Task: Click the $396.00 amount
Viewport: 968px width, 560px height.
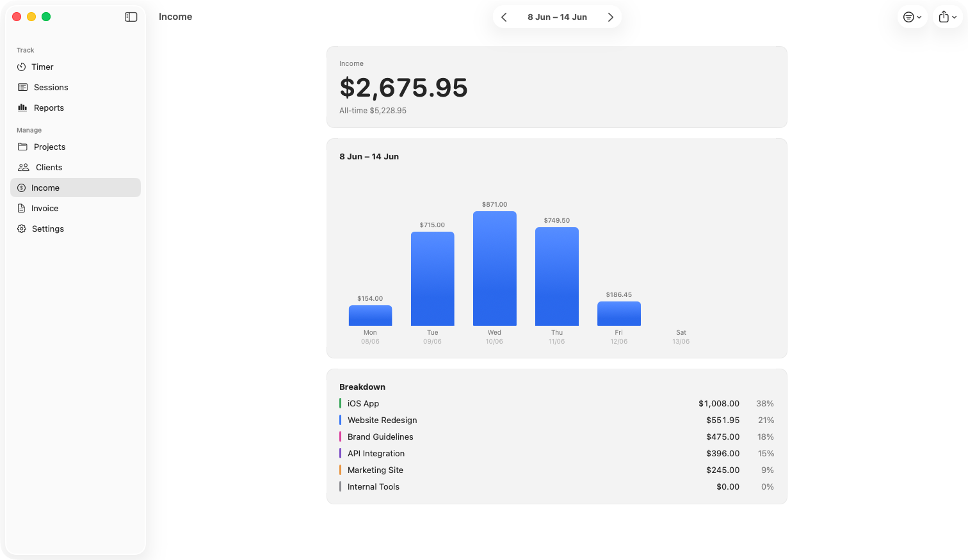Action: click(x=723, y=454)
